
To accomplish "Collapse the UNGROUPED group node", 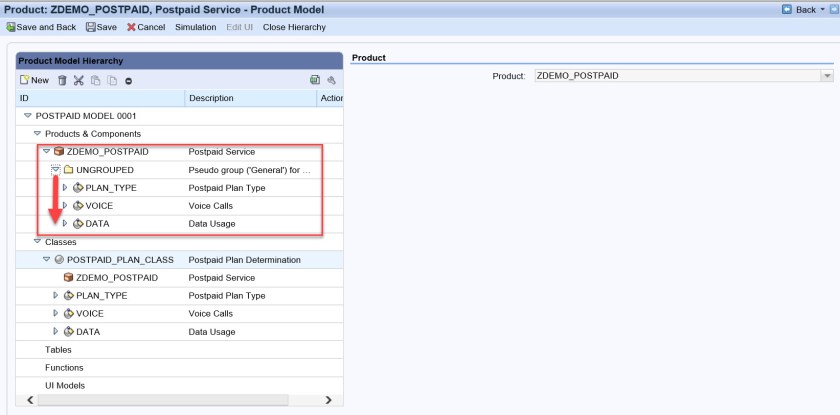I will [x=56, y=170].
